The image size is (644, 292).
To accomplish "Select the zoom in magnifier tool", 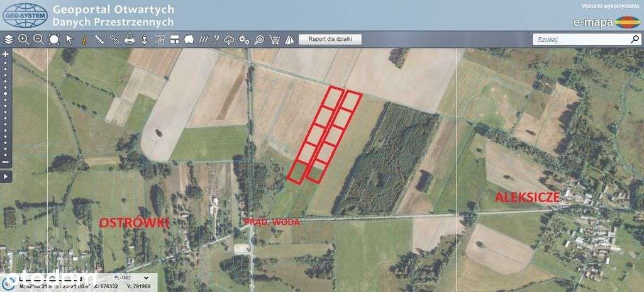I will point(23,40).
